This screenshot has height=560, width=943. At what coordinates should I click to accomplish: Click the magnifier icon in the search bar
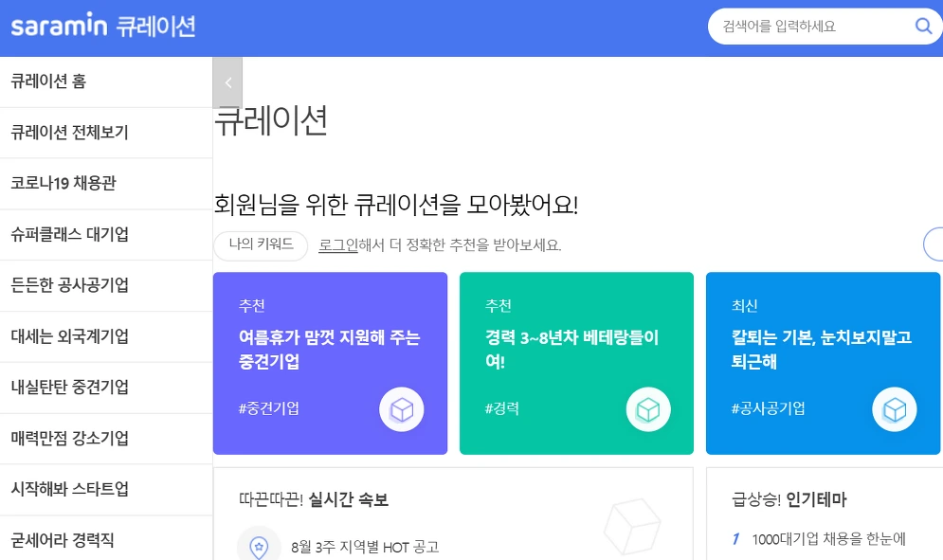(922, 27)
